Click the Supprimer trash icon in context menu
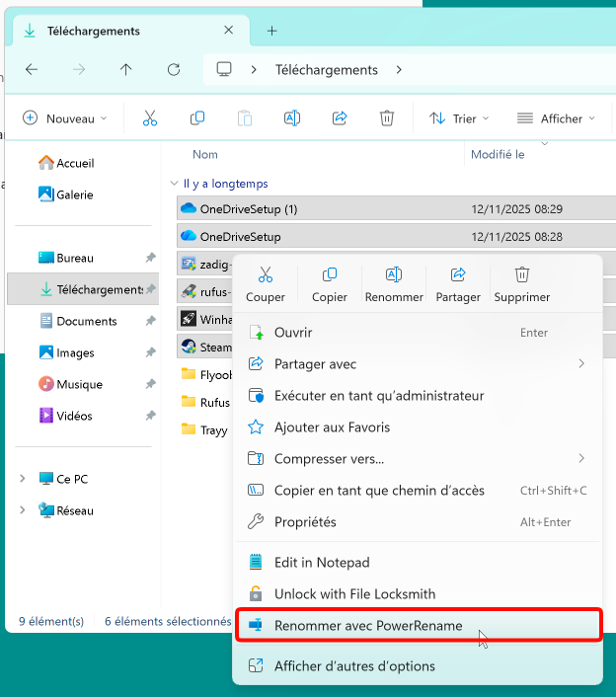 522,275
